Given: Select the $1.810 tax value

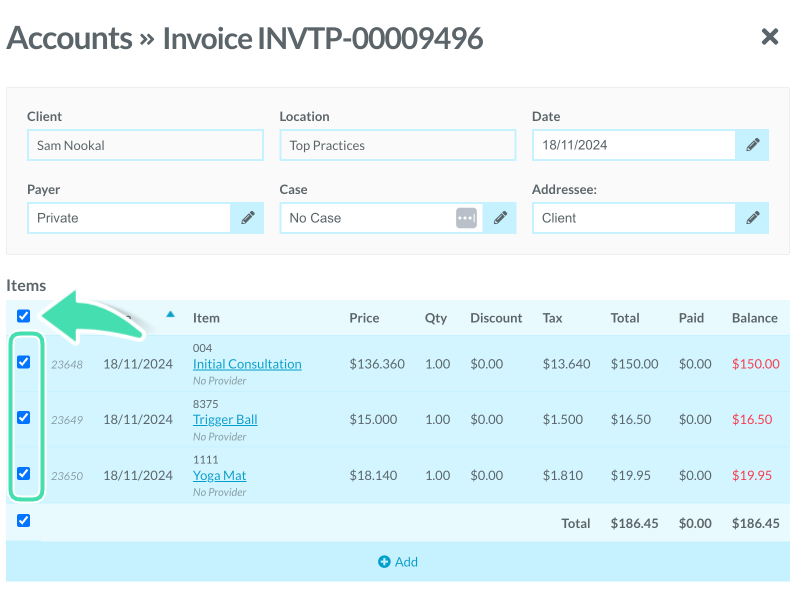Looking at the screenshot, I should click(x=563, y=476).
